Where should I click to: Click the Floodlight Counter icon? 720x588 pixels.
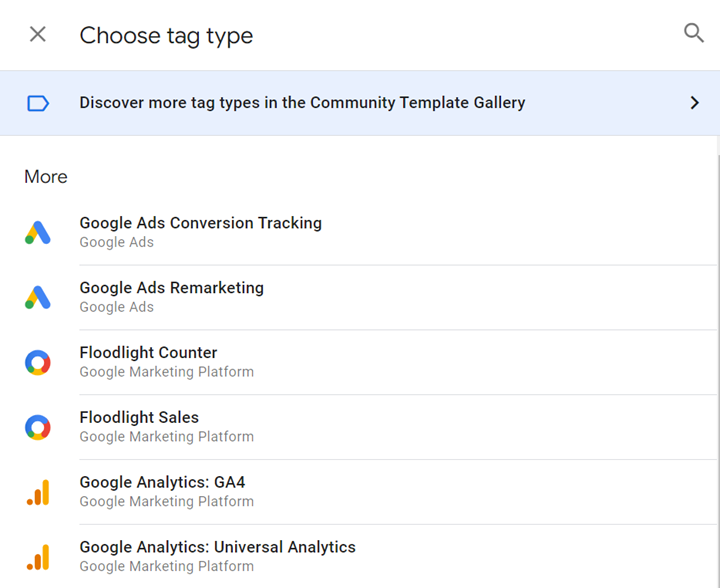[x=38, y=362]
